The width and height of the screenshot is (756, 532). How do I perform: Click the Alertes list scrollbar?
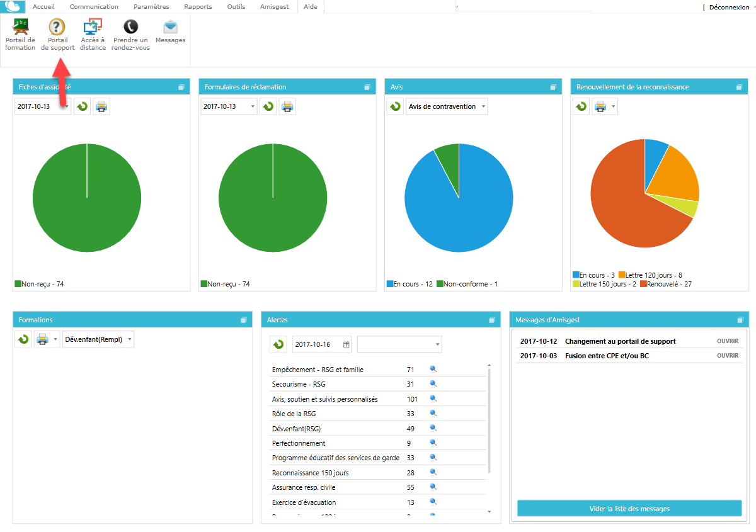(x=490, y=421)
